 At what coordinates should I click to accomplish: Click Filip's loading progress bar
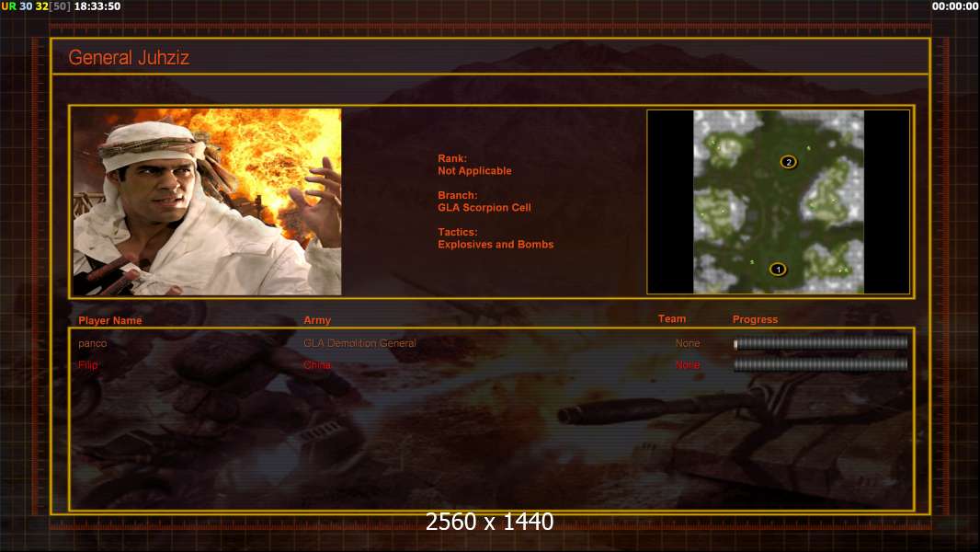tap(821, 364)
